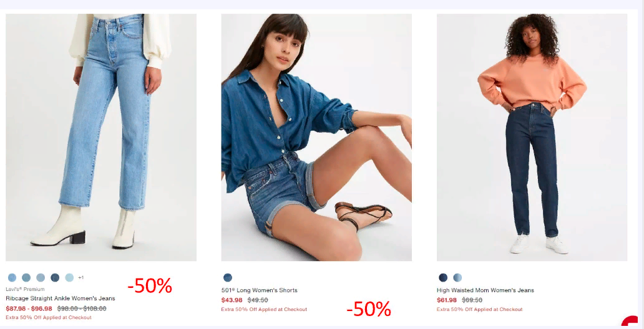Open 501 Long Women's Shorts product link
This screenshot has height=329, width=644.
tap(260, 290)
